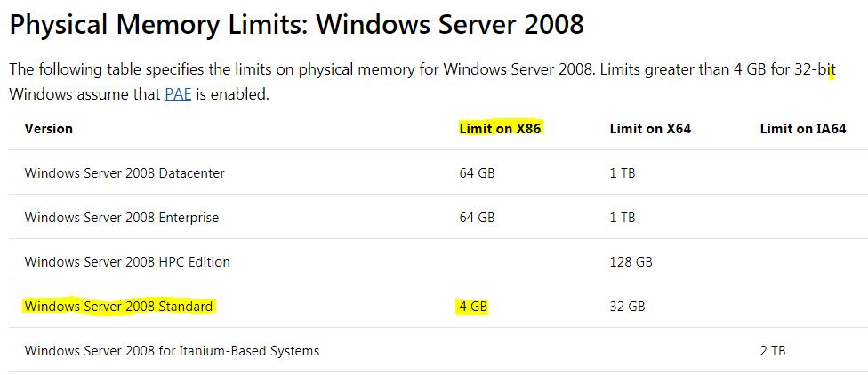Select the Version column header

coord(49,128)
